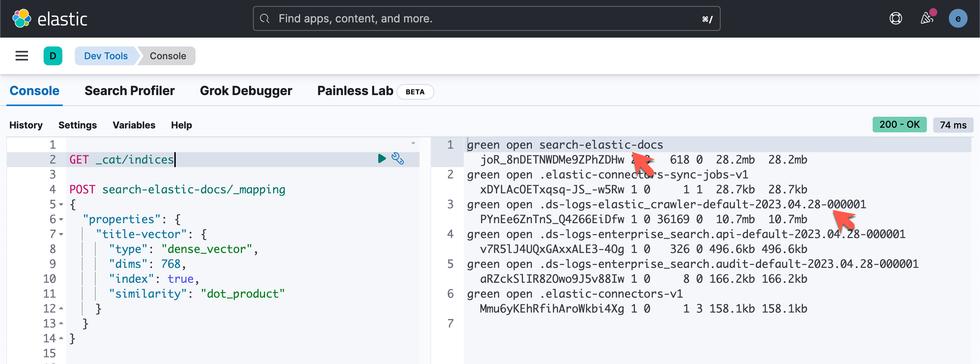980x364 pixels.
Task: Click .elastic-connectors-v1 in the output
Action: pyautogui.click(x=611, y=293)
